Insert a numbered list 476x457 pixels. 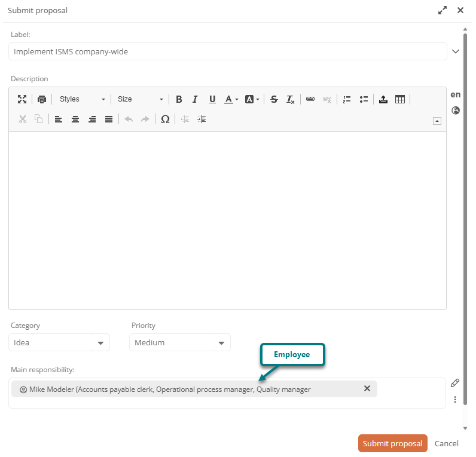(x=347, y=99)
